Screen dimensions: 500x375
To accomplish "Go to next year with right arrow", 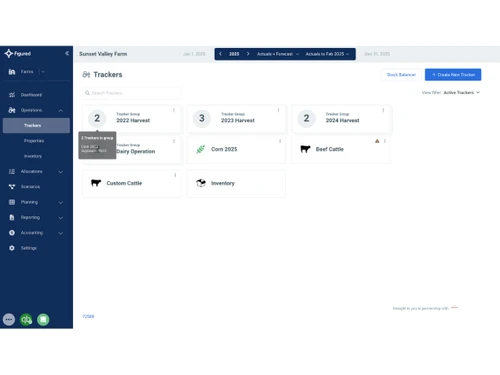I will click(x=248, y=54).
